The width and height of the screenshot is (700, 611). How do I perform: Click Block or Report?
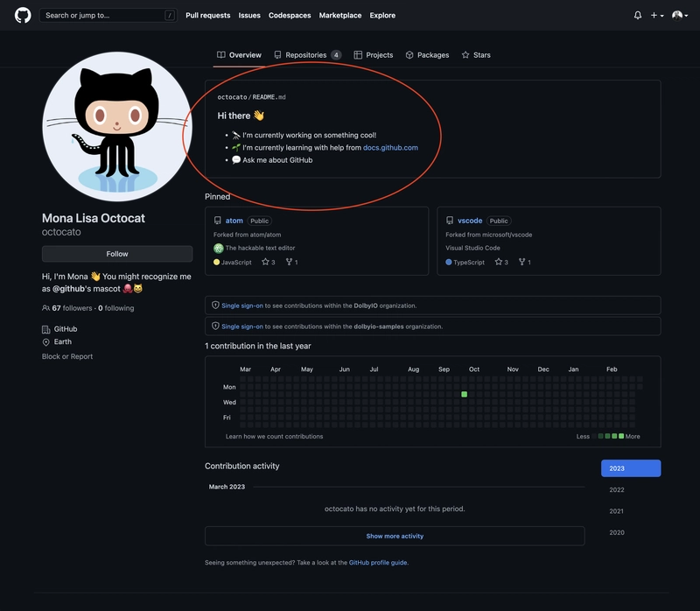coord(67,356)
